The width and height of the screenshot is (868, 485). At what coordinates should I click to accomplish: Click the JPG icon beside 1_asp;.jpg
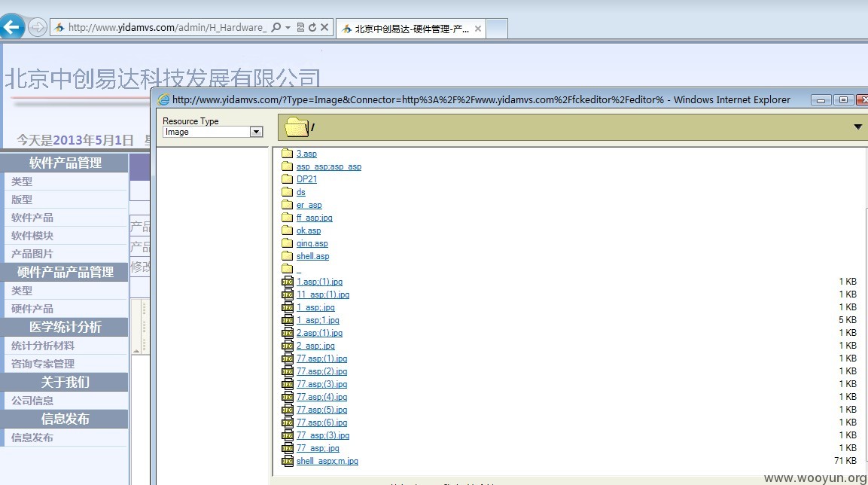point(288,307)
